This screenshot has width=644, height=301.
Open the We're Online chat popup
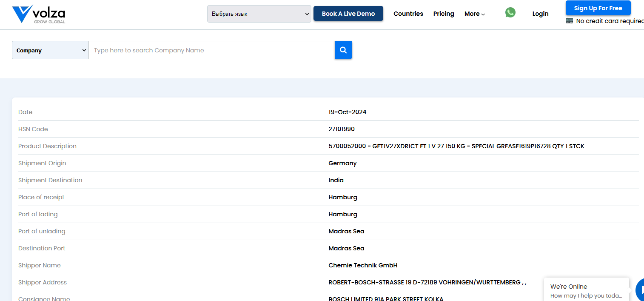pos(586,290)
